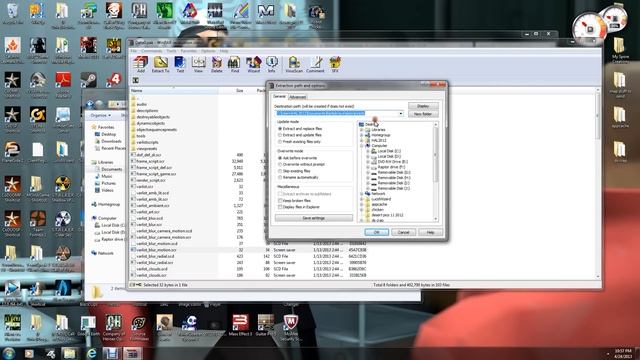Switch to the Advanced tab
The image size is (640, 360).
pos(297,97)
